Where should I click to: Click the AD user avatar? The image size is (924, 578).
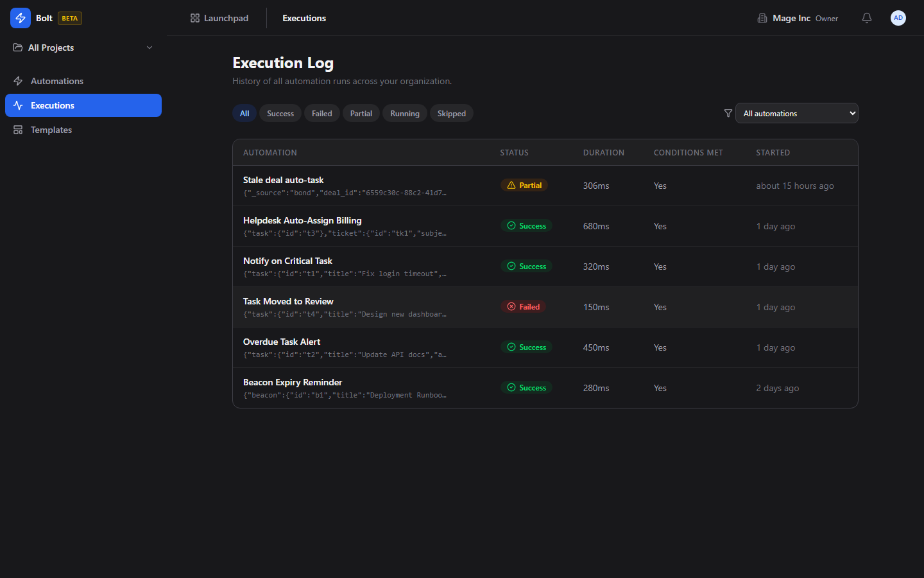(x=898, y=18)
